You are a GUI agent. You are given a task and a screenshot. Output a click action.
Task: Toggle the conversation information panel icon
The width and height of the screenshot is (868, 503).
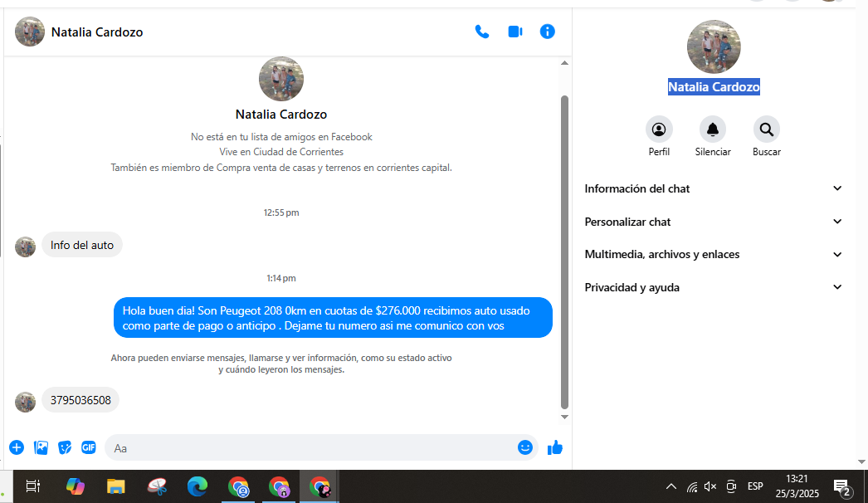[x=547, y=32]
